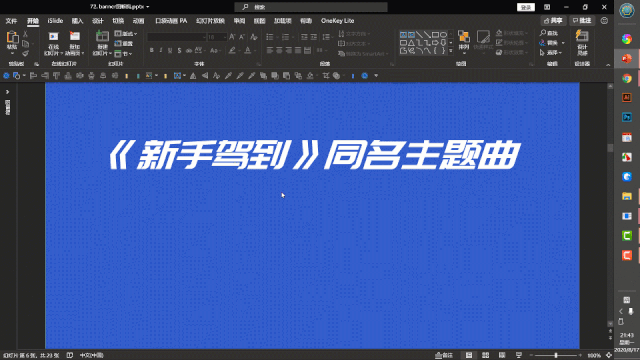Select the oval shape in shapes gallery
The height and width of the screenshot is (360, 640).
[x=443, y=35]
